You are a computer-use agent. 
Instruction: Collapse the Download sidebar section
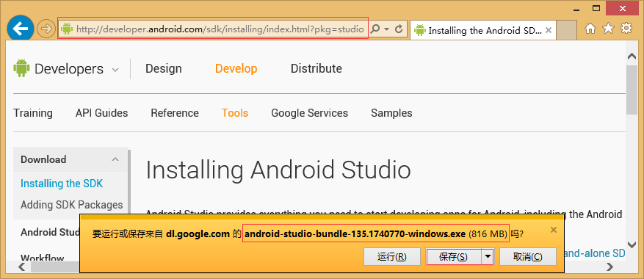pos(115,159)
